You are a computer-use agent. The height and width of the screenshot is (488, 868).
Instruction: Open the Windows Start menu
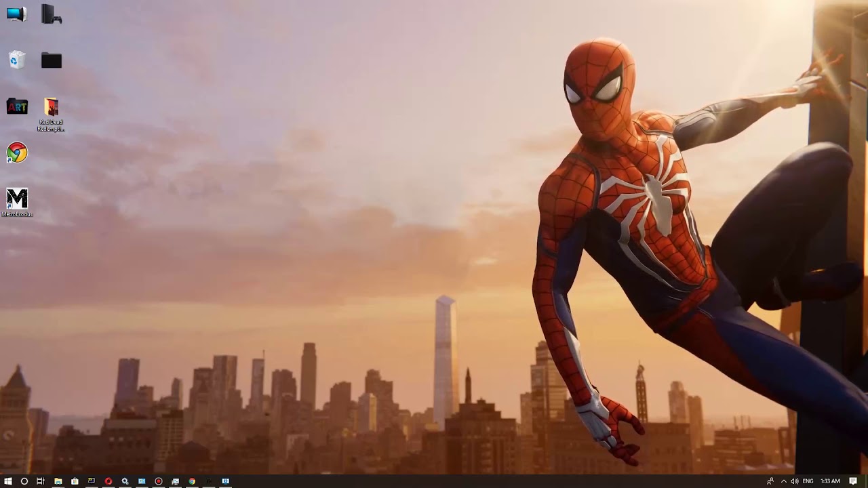pos(8,481)
